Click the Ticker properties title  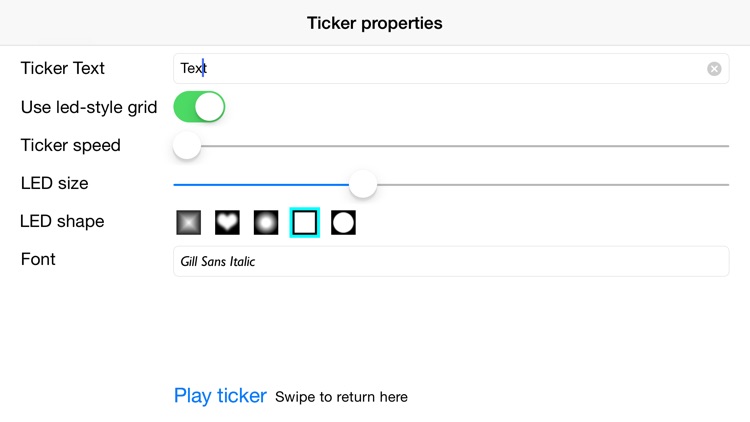(x=375, y=23)
